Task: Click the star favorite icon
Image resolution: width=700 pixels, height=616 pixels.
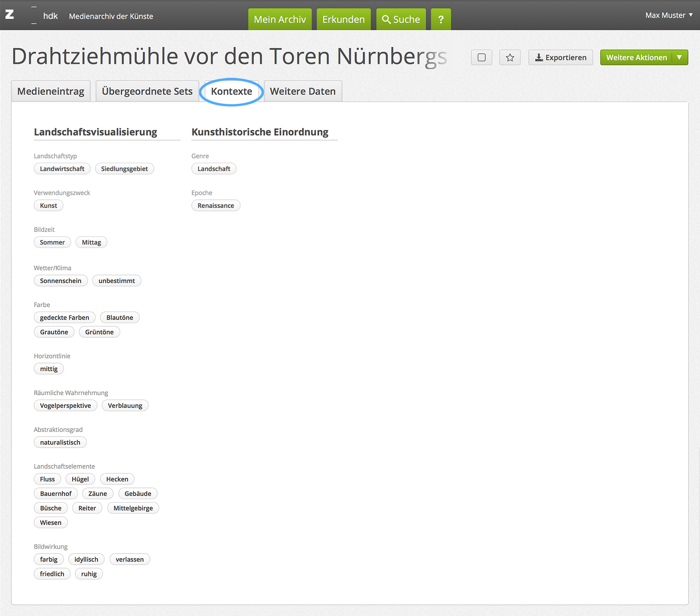Action: click(510, 58)
